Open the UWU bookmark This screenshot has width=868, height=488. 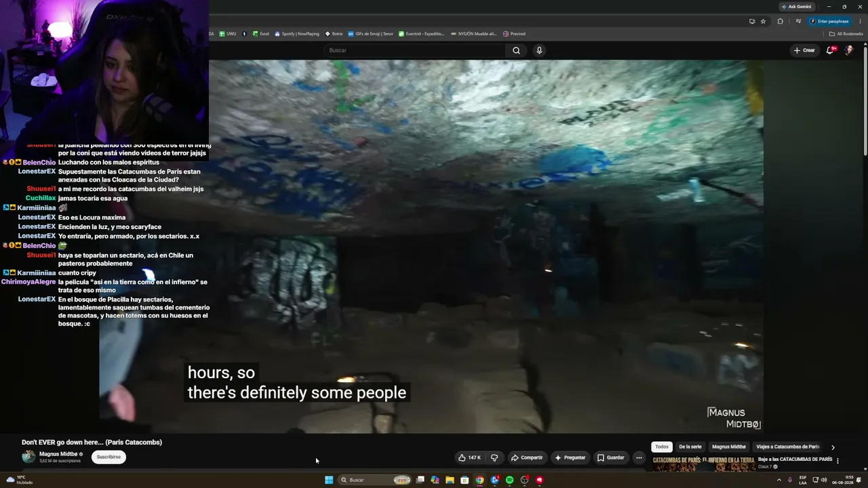click(228, 34)
